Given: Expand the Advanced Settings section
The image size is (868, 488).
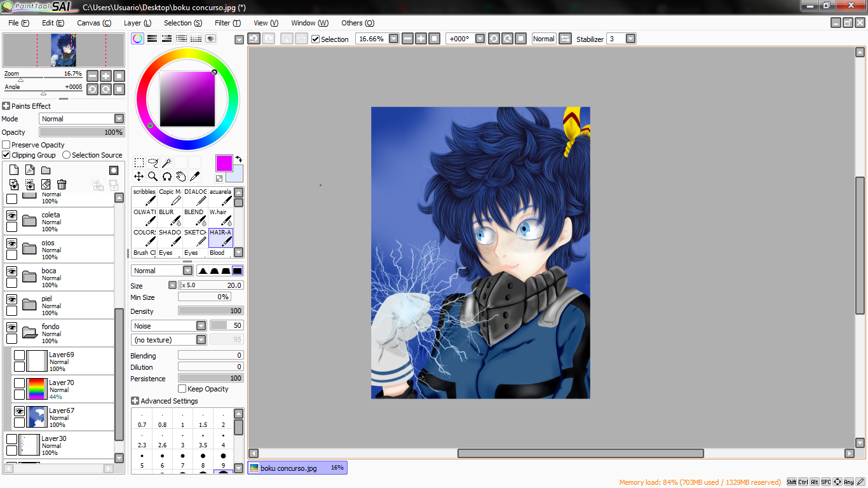Looking at the screenshot, I should click(135, 401).
